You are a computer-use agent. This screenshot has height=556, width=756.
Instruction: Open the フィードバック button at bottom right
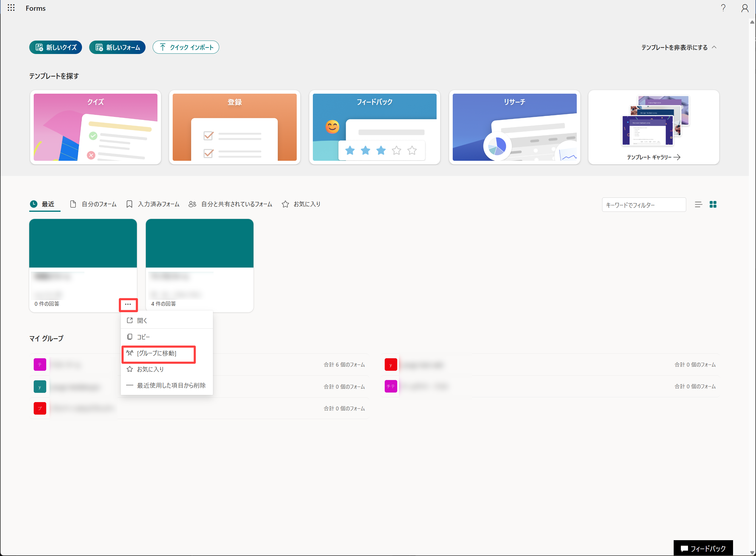(703, 548)
